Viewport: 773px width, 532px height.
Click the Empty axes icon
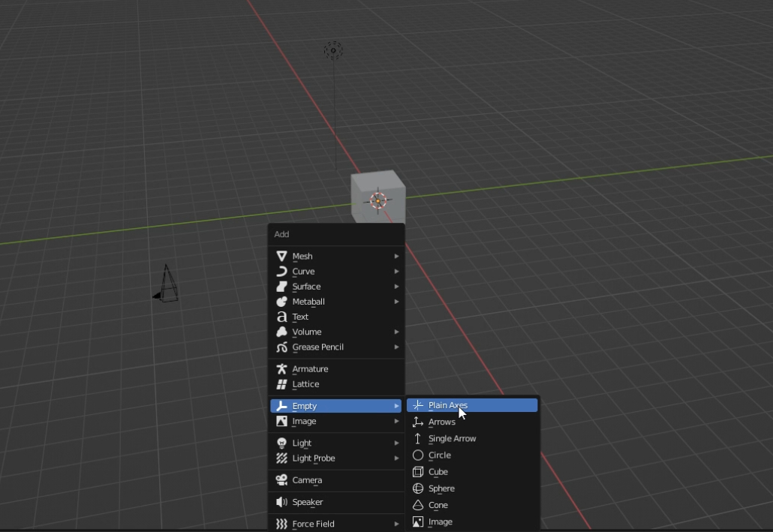click(x=281, y=406)
